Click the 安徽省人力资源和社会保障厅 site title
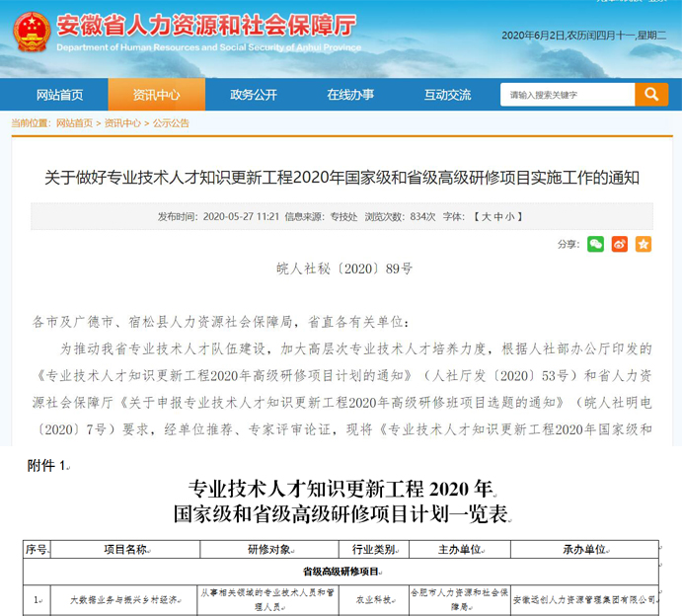Screen dimensions: 682x616 pyautogui.click(x=205, y=25)
